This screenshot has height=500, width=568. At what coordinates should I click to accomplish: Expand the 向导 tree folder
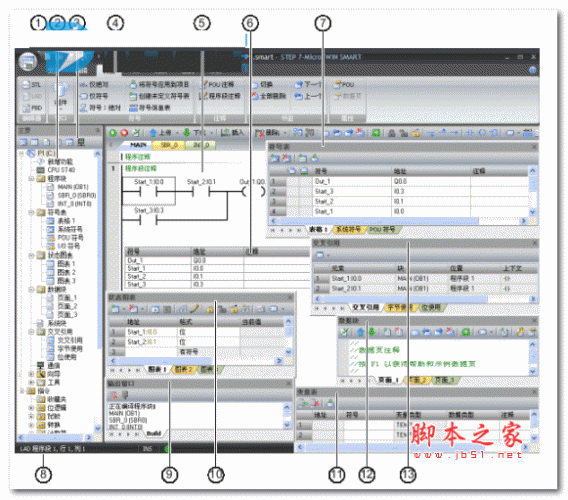tap(32, 374)
